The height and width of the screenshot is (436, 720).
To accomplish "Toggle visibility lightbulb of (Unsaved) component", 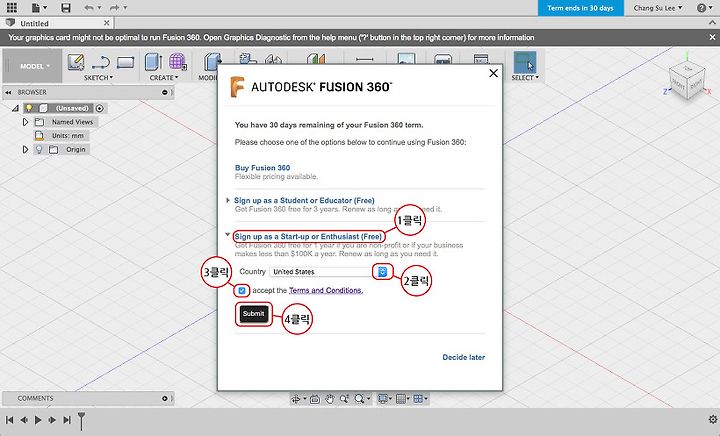I will click(x=29, y=108).
